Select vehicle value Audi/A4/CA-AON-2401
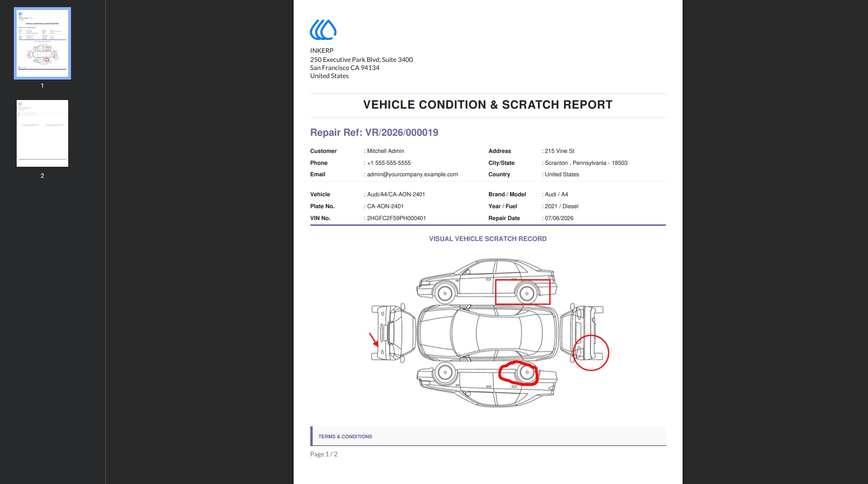Screen dimensions: 868x484 click(396, 194)
